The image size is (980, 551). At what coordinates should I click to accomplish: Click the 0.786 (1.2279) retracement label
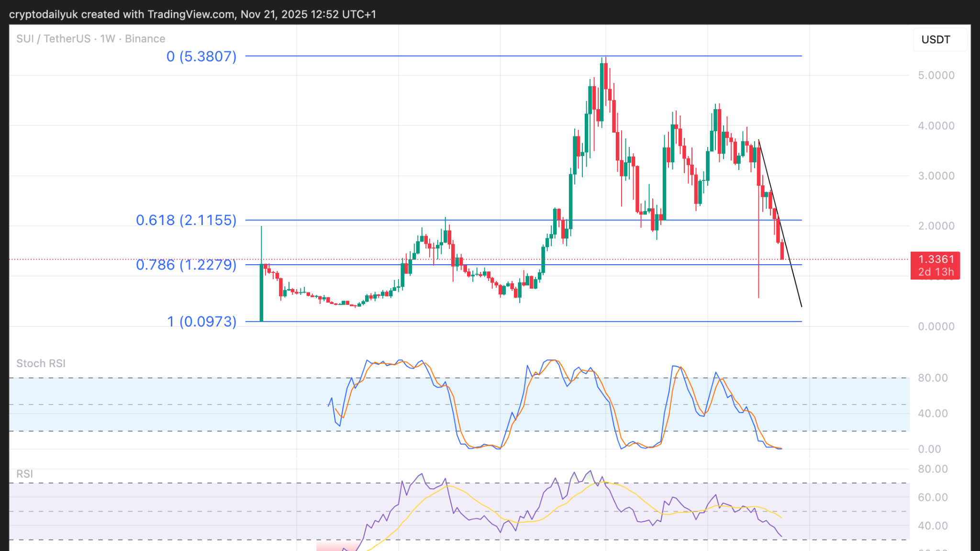(x=186, y=265)
